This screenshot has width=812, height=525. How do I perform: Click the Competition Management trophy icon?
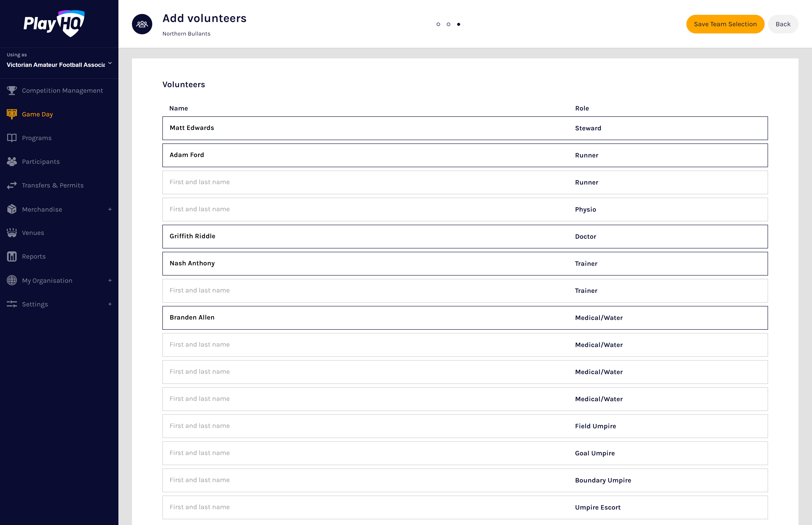tap(12, 90)
